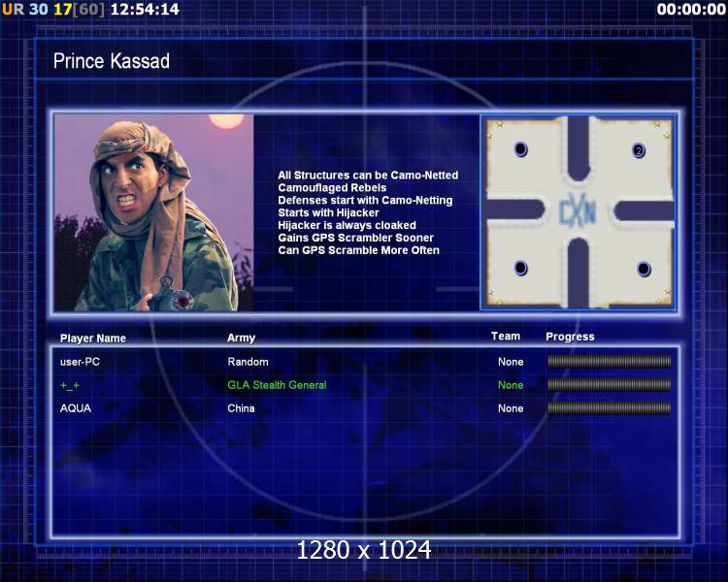The image size is (728, 582).
Task: Click the Progress column header
Action: [570, 337]
